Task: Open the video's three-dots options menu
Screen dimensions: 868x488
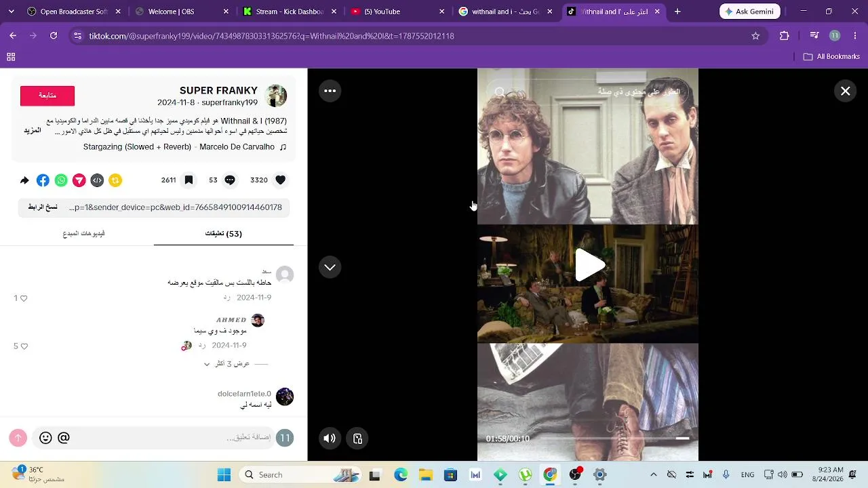Action: [x=330, y=91]
